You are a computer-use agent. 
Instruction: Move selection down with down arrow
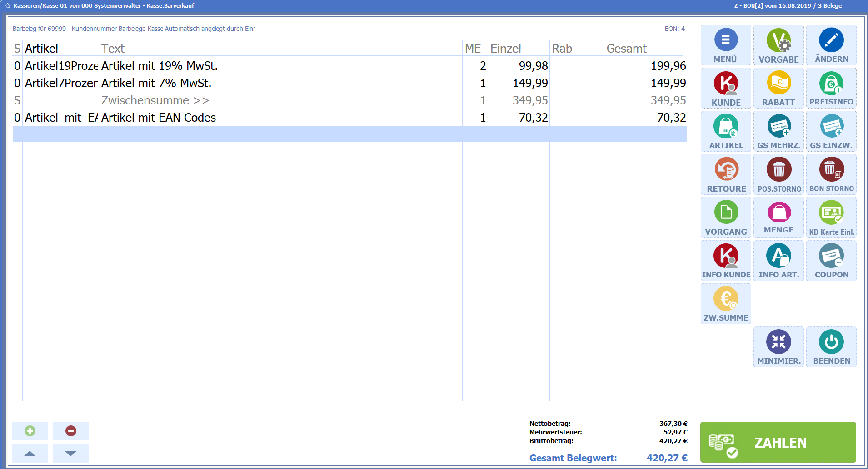tap(71, 454)
